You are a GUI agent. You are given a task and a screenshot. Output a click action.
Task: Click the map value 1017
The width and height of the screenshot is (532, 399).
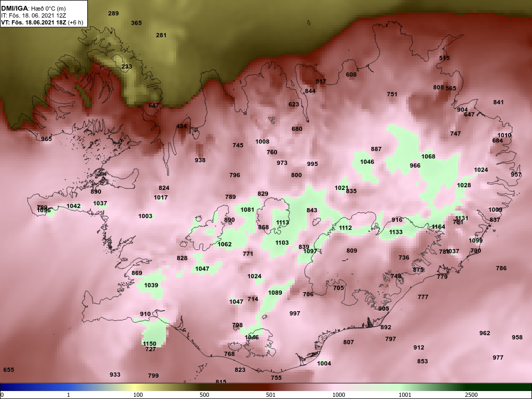161,197
